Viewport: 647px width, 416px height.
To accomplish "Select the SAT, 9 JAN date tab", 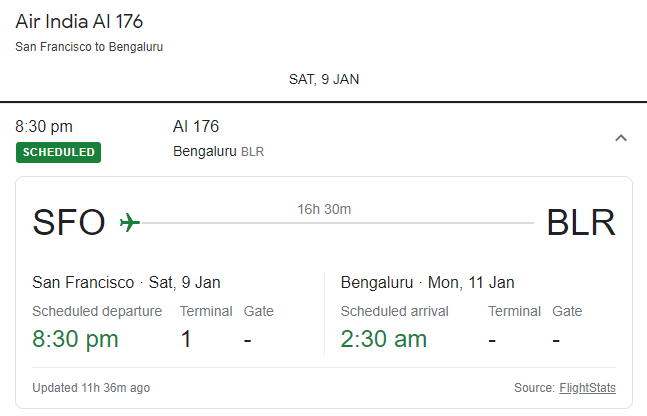I will (323, 80).
